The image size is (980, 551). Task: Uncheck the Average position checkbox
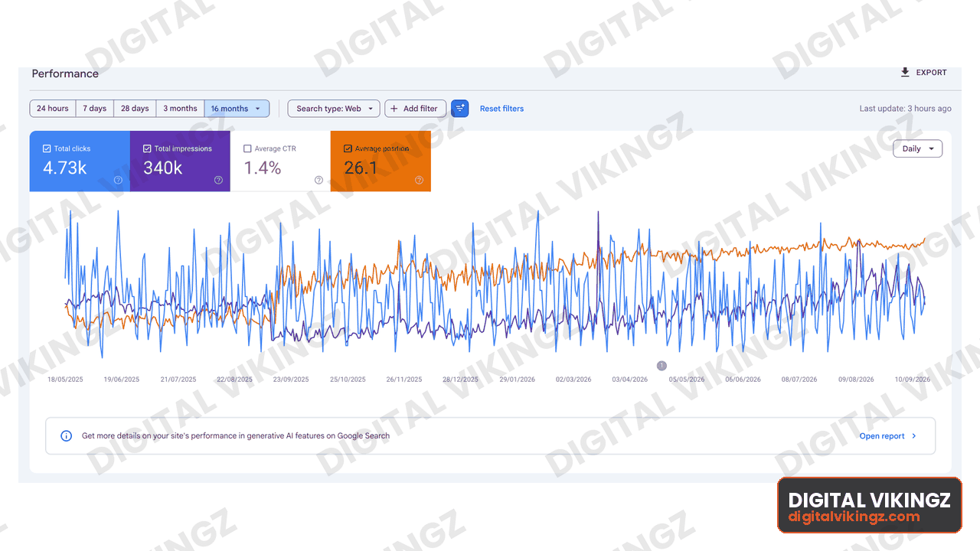[348, 148]
